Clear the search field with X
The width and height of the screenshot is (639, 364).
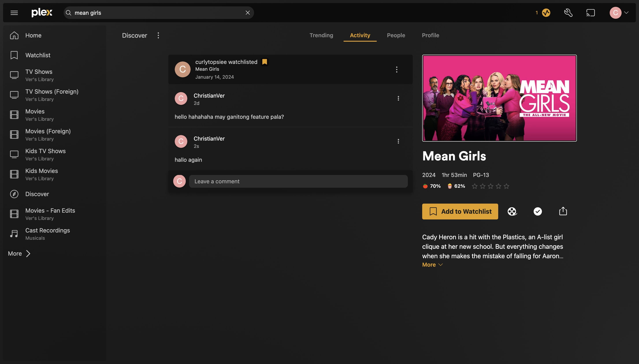pyautogui.click(x=247, y=13)
